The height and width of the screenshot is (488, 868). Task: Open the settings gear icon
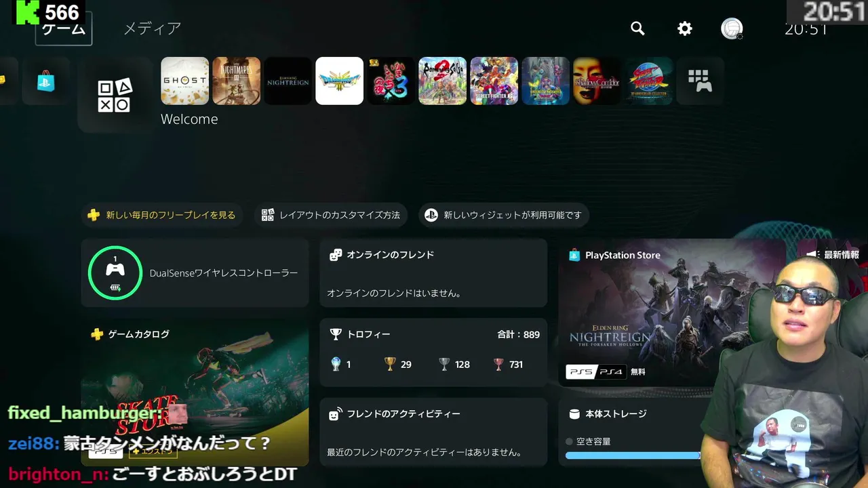click(x=685, y=28)
